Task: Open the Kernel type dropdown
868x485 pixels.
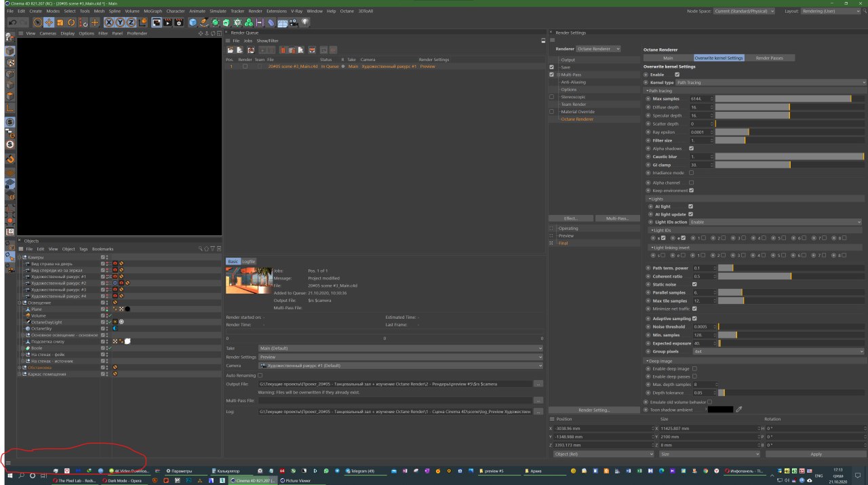Action: [770, 82]
